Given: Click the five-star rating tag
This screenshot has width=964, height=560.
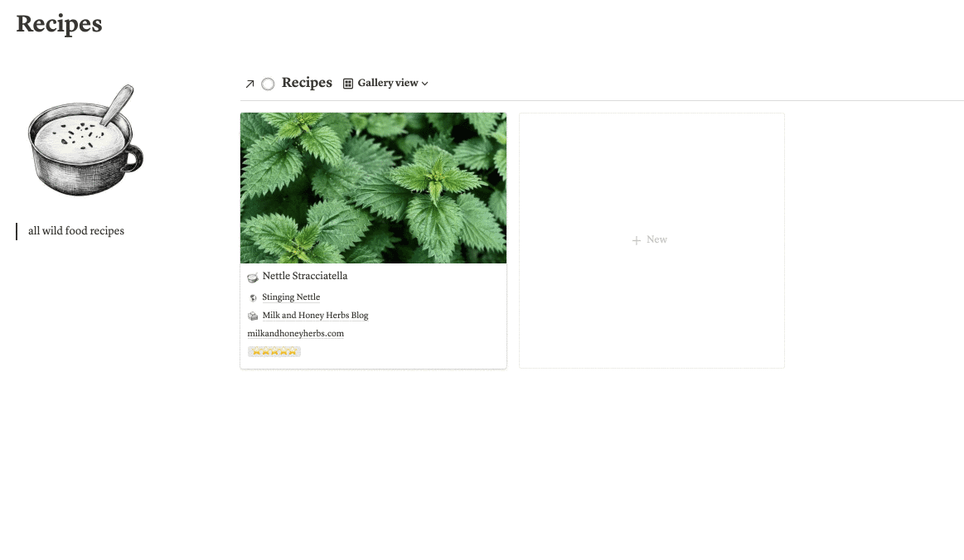Looking at the screenshot, I should (274, 351).
